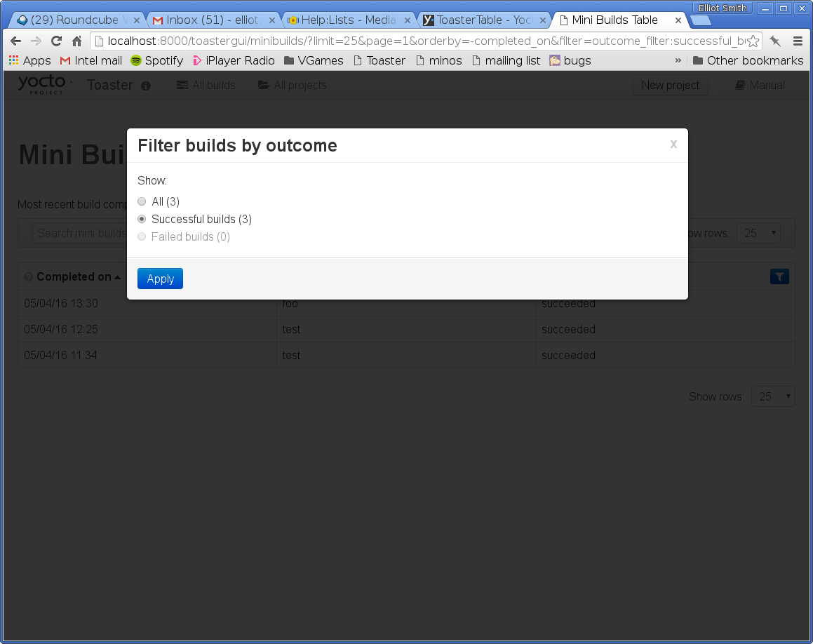
Task: Open bottom Show rows dropdown
Action: click(x=773, y=396)
